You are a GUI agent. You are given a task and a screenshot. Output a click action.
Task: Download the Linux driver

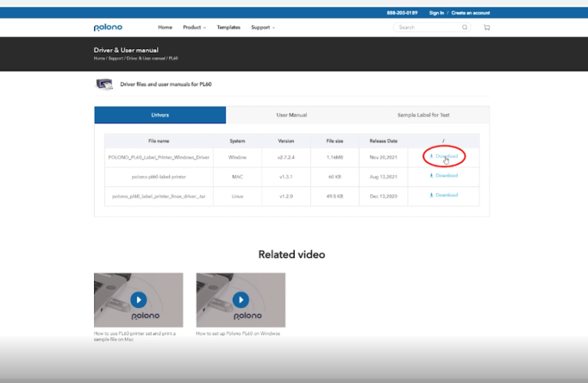coord(443,195)
